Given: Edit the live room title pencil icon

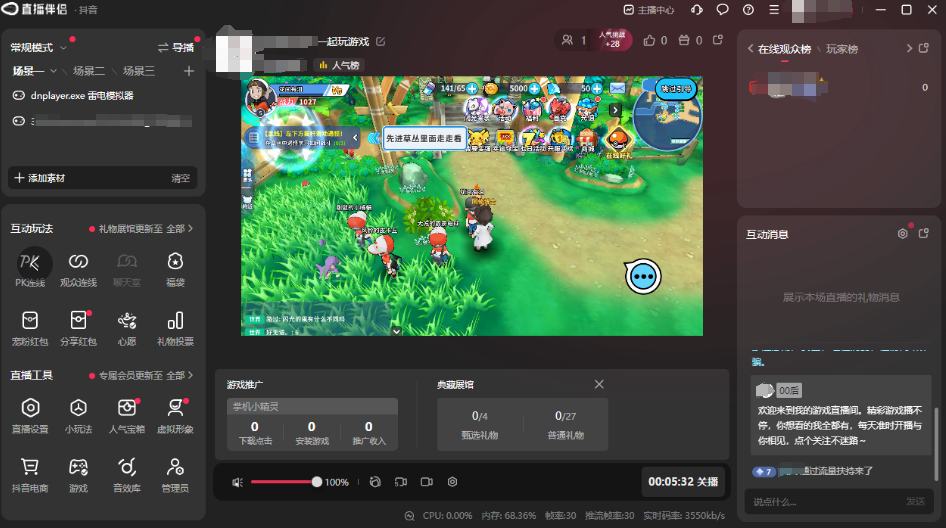Looking at the screenshot, I should [381, 42].
